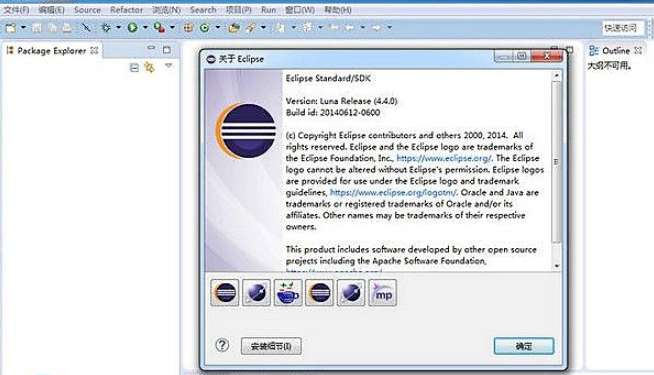Click the Save toolbar icon
The height and width of the screenshot is (375, 654).
pyautogui.click(x=37, y=28)
